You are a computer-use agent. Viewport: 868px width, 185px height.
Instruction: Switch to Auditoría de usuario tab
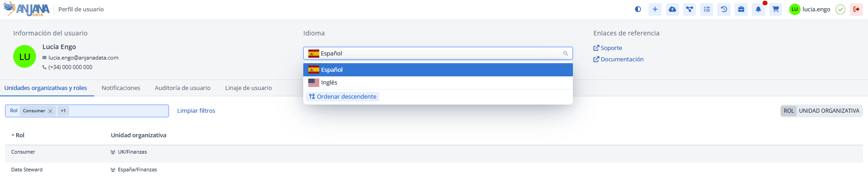click(183, 88)
